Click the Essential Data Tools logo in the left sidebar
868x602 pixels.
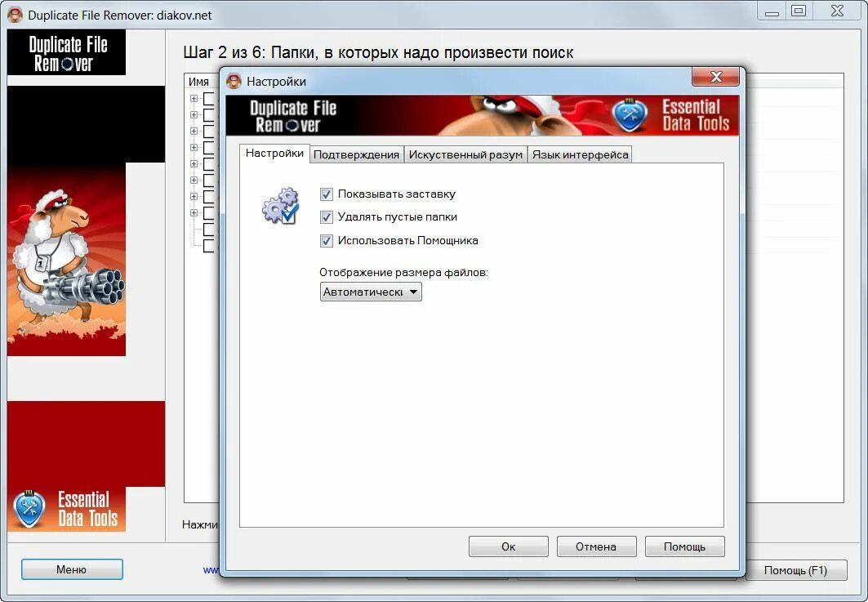pos(66,509)
